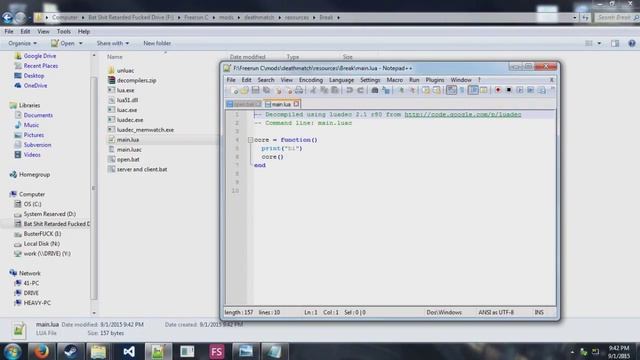This screenshot has height=360, width=640.
Task: Close the main.lua tab with its X
Action: (x=297, y=104)
